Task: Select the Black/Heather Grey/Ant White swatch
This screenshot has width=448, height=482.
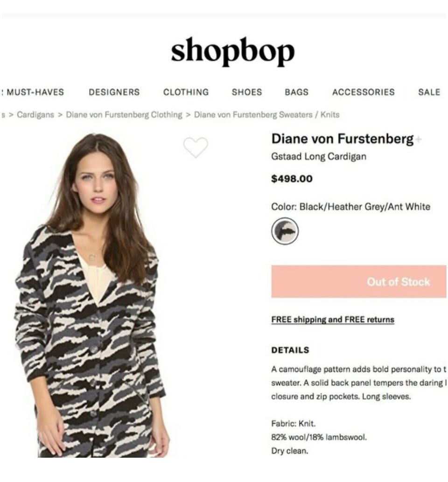Action: tap(285, 231)
